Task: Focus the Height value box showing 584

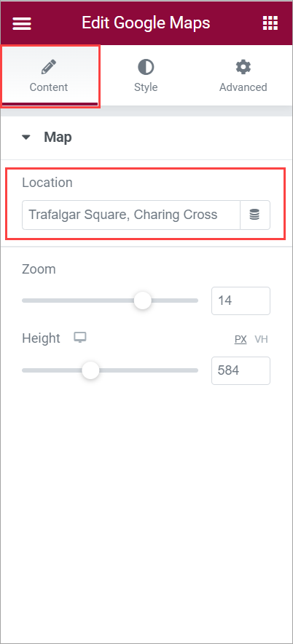Action: (x=241, y=370)
